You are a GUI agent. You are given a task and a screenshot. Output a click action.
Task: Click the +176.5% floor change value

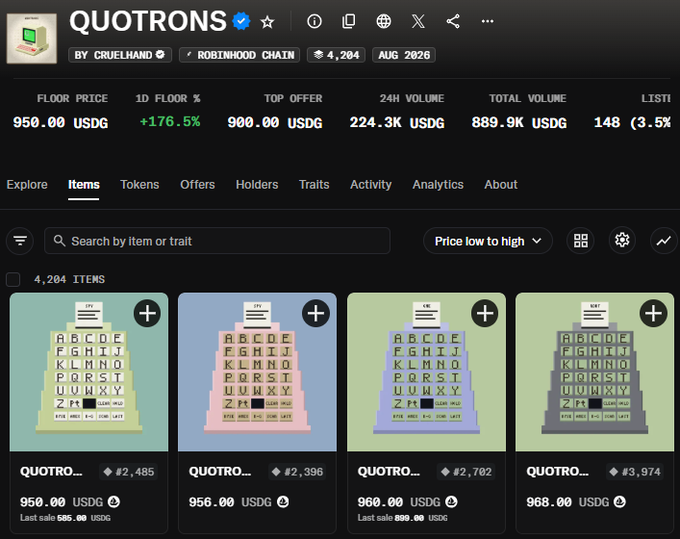[170, 122]
